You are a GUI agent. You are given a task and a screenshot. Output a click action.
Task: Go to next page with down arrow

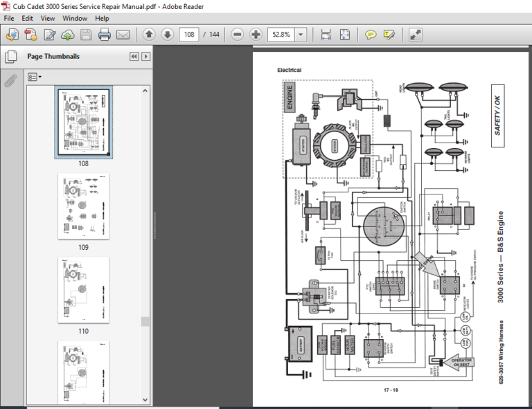click(167, 35)
